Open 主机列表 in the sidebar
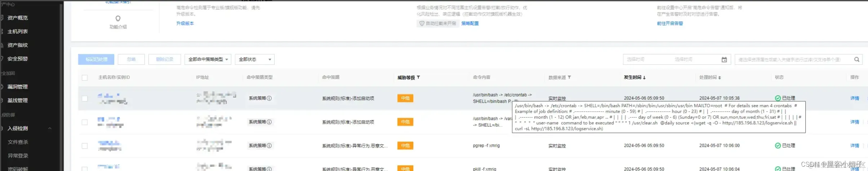Image resolution: width=868 pixels, height=171 pixels. point(18,31)
